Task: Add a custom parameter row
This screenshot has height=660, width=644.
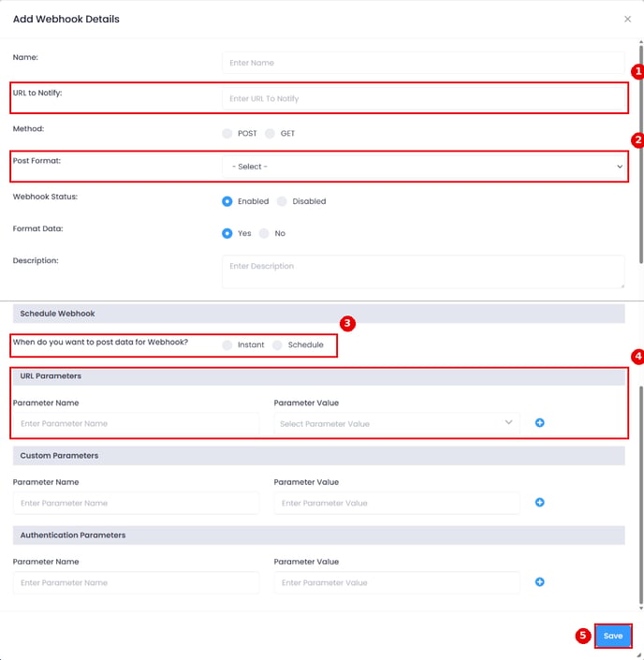Action: (539, 502)
